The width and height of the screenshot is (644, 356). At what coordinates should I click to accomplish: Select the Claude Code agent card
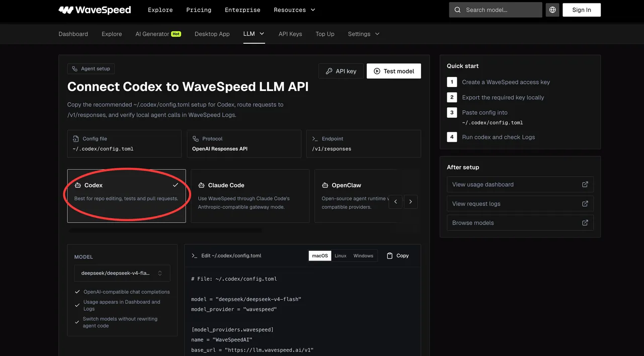coord(250,196)
